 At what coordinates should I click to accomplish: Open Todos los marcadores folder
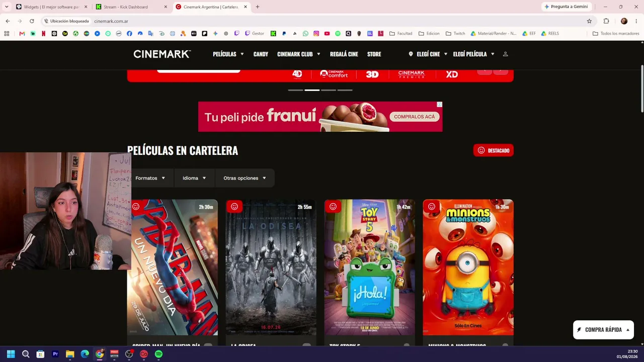point(615,34)
